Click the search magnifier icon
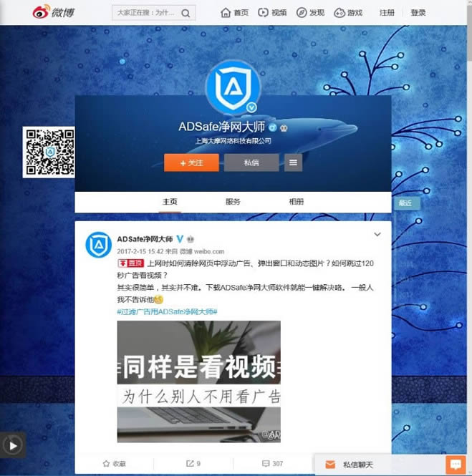472x476 pixels. 186,13
